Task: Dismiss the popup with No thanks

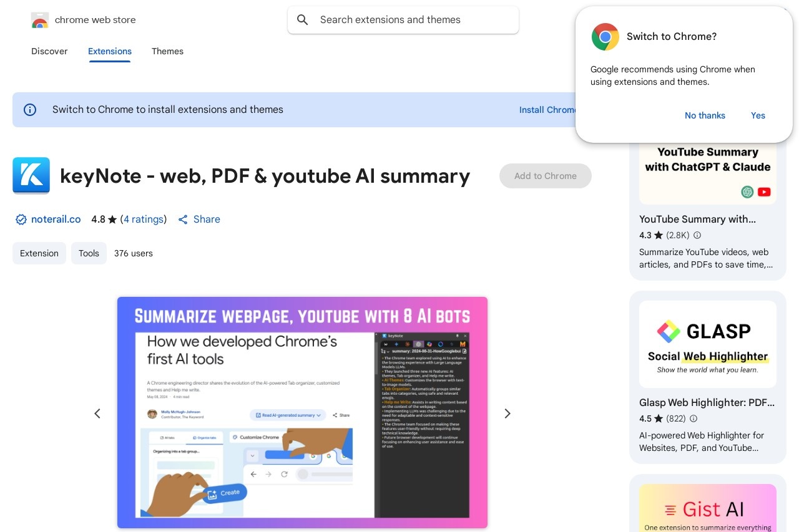Action: [x=705, y=115]
